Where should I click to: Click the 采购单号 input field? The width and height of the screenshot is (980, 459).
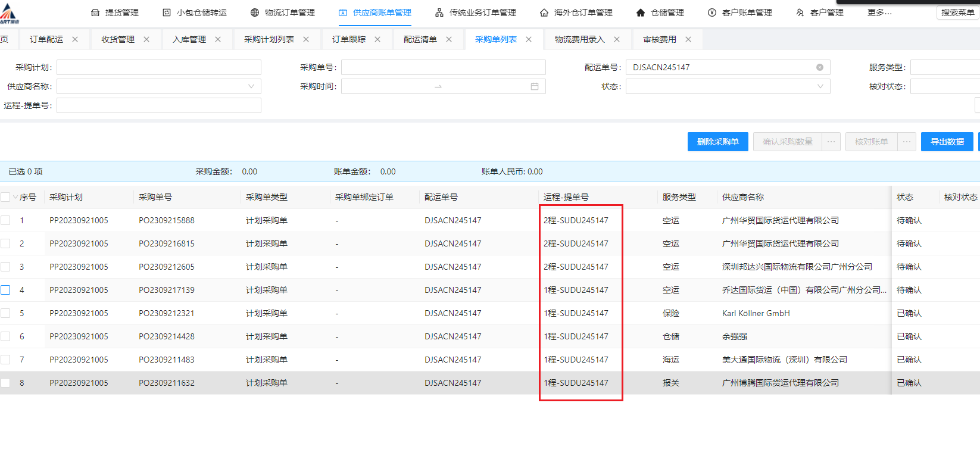click(443, 67)
